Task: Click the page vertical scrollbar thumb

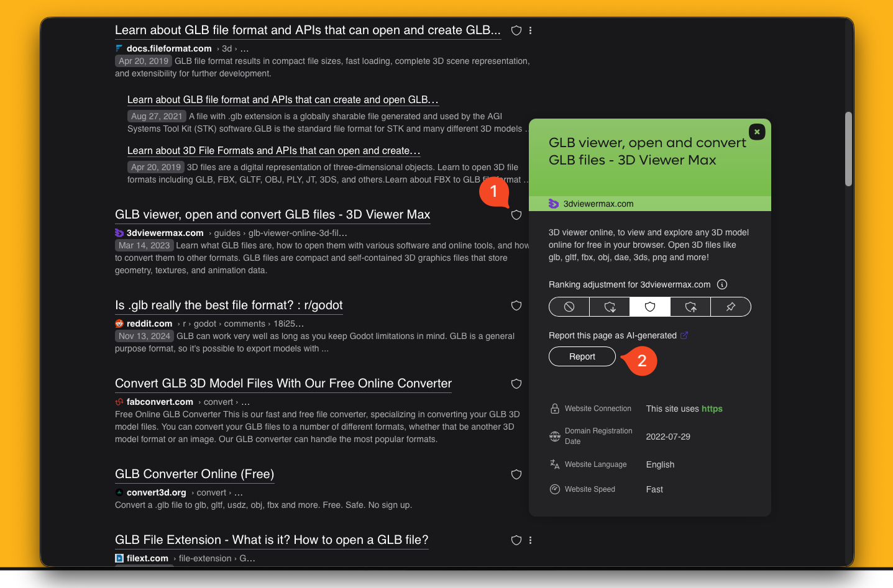Action: click(848, 149)
